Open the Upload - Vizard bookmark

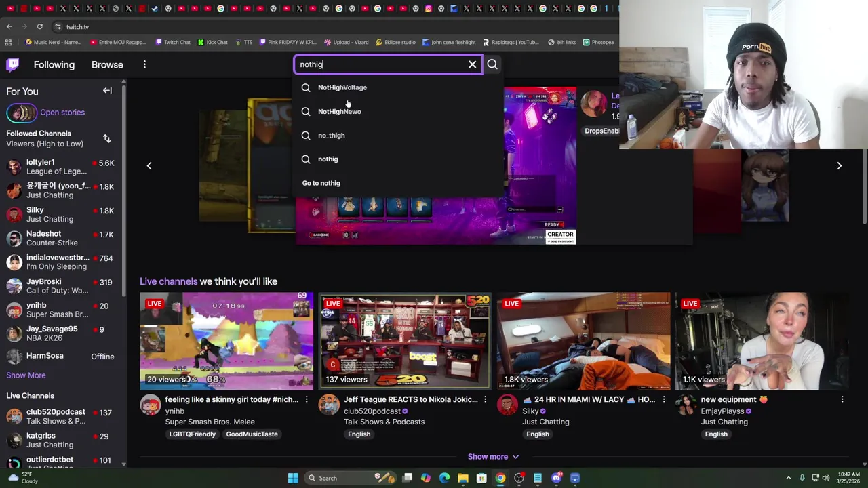click(x=346, y=42)
